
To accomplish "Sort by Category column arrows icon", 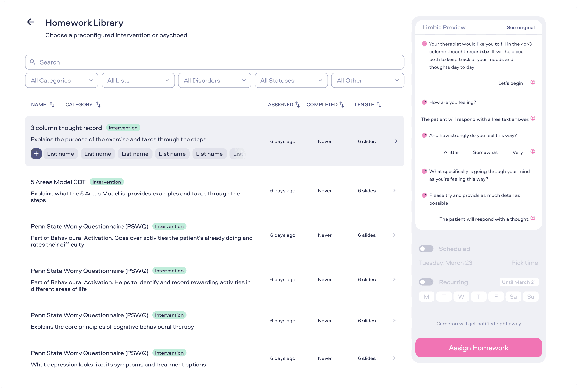I will [98, 104].
